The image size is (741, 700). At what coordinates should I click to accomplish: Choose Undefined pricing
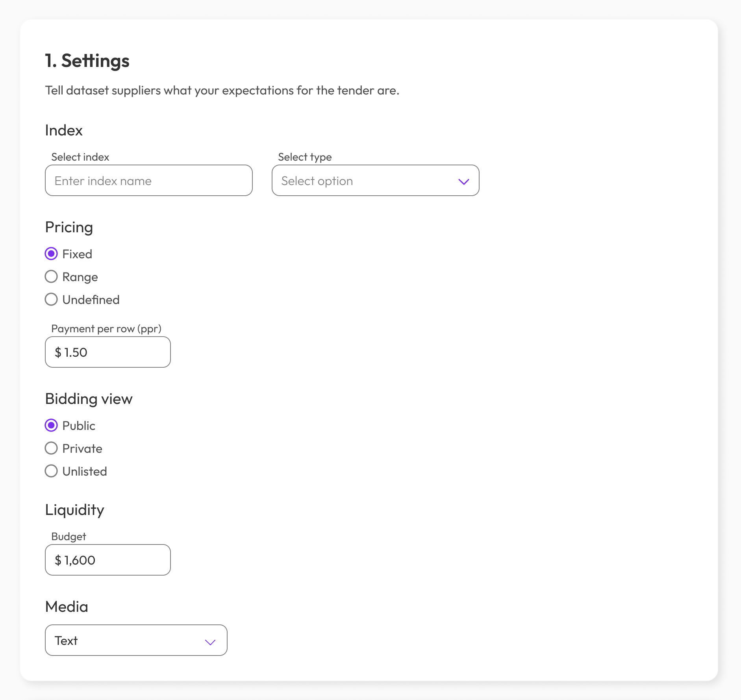point(51,299)
